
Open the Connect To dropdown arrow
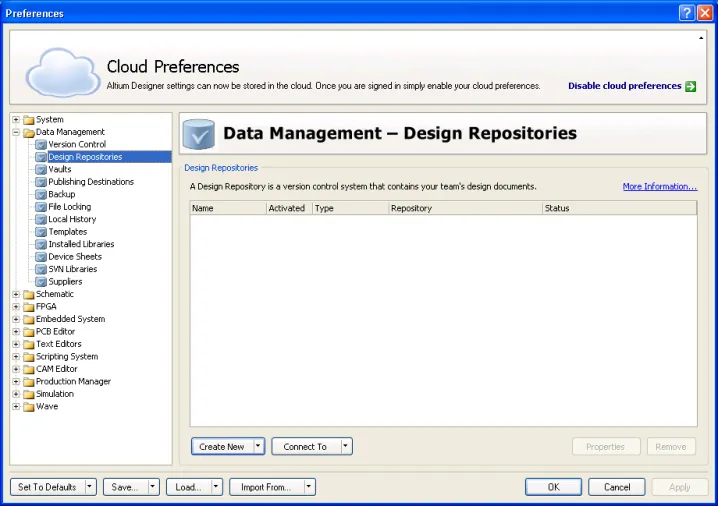point(345,447)
